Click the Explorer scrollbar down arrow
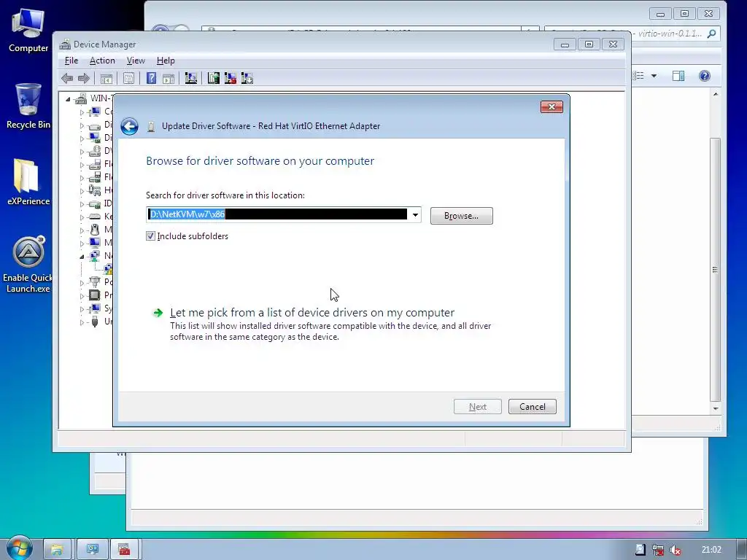747x560 pixels. [715, 408]
